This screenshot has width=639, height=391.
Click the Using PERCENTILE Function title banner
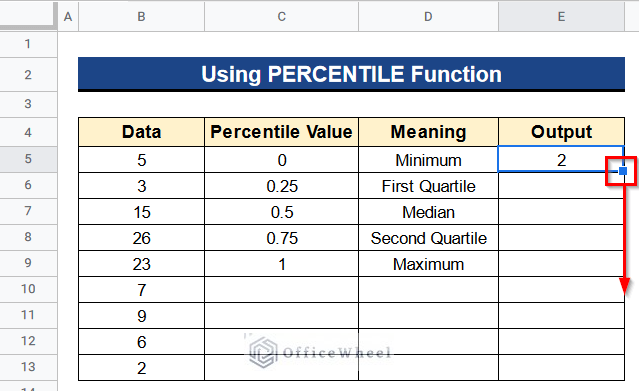pos(351,74)
